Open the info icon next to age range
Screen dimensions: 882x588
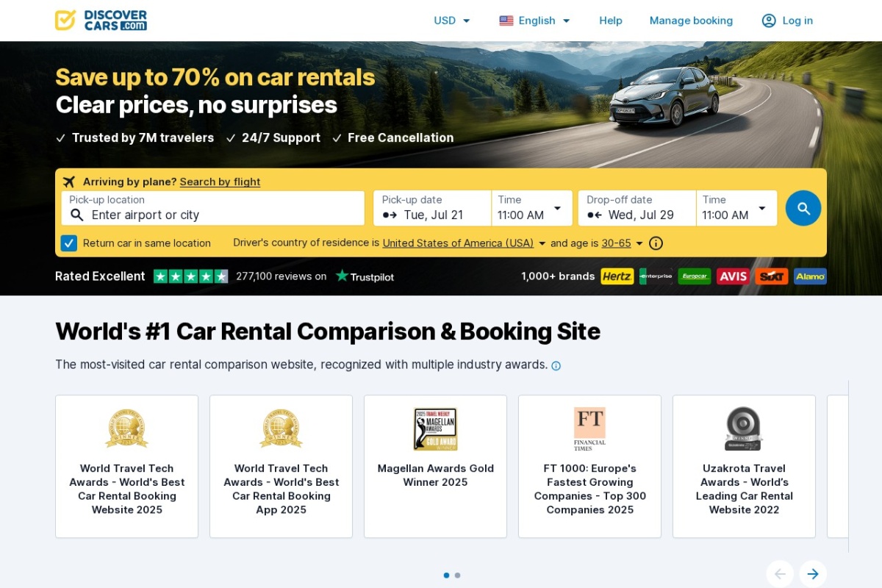click(656, 243)
